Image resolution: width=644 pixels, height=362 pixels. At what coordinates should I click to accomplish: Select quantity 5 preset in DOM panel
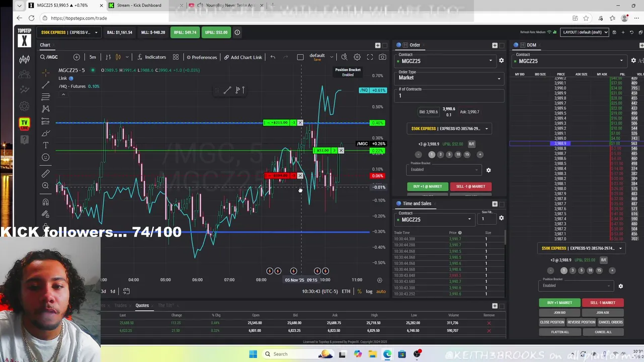(581, 270)
